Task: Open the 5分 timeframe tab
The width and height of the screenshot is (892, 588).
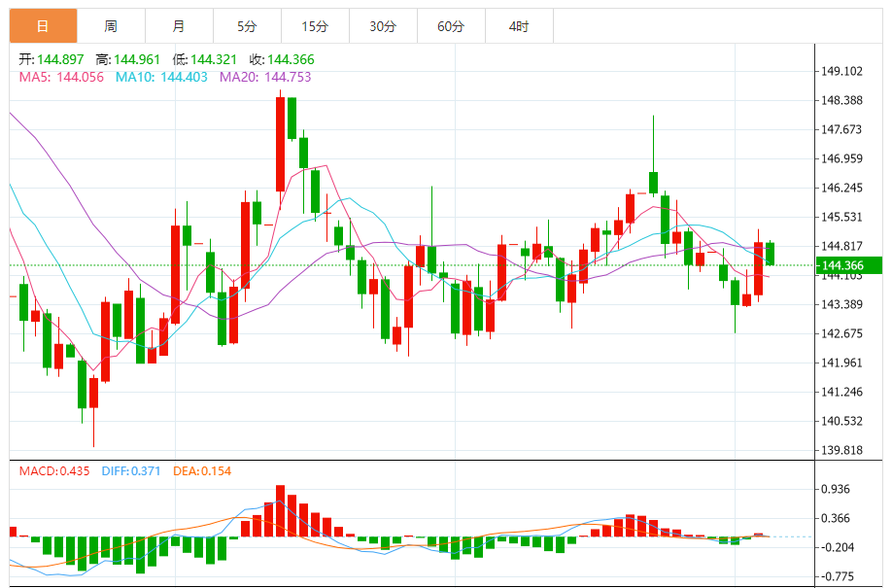Action: tap(247, 26)
